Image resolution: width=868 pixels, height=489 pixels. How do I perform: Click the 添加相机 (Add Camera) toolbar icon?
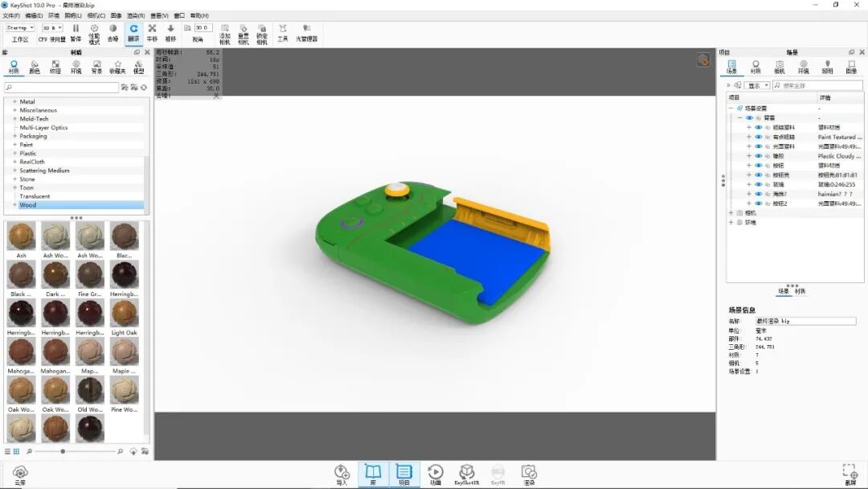click(226, 31)
